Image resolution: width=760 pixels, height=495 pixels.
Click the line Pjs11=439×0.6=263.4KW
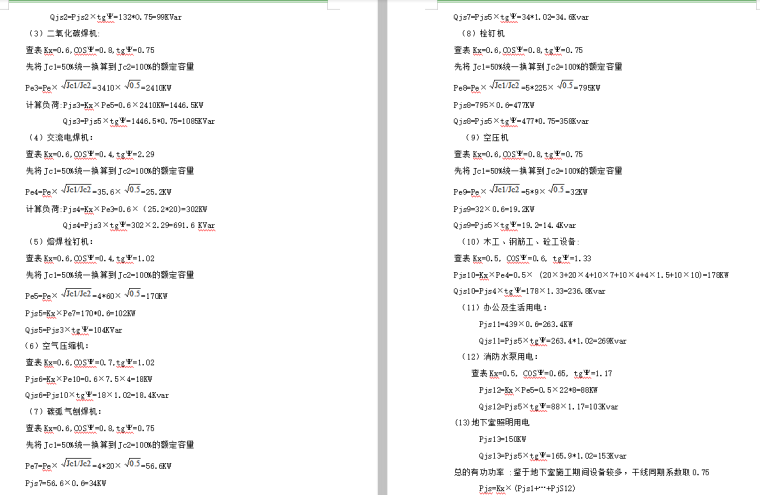(525, 324)
